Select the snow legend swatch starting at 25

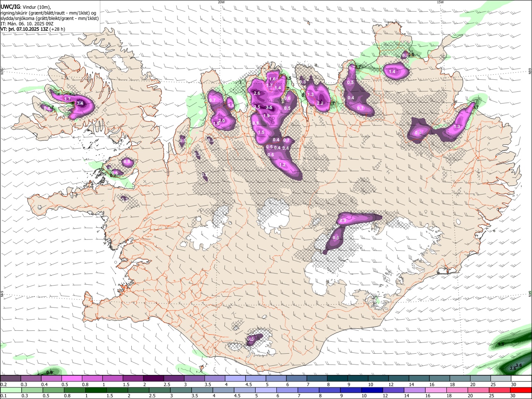(501, 379)
